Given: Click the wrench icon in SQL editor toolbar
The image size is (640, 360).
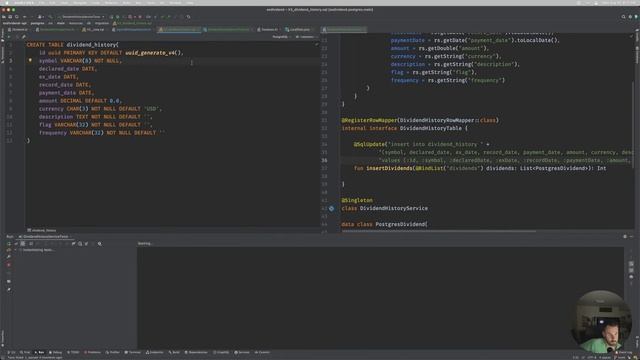Looking at the screenshot, I should click(x=24, y=37).
